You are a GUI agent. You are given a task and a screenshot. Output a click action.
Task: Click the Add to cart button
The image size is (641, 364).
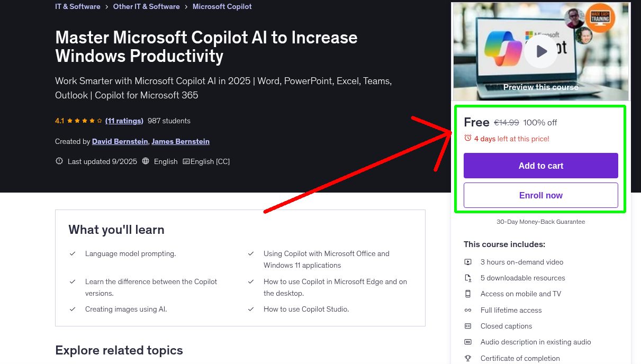[540, 166]
